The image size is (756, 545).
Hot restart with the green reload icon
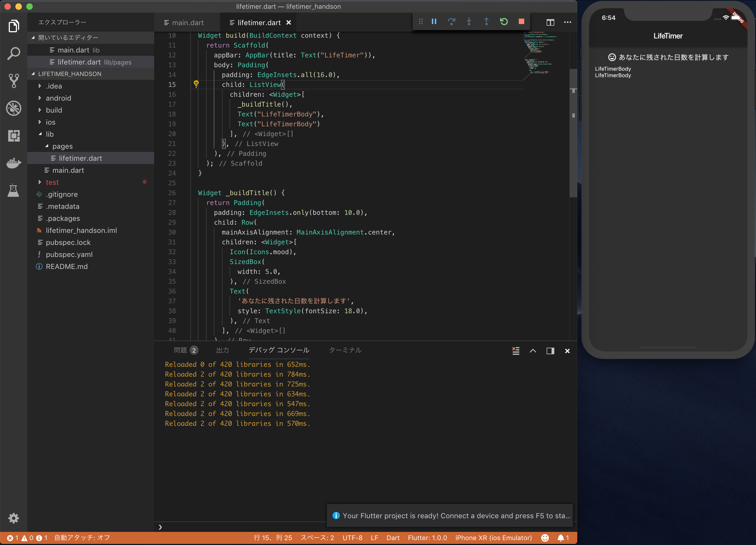click(x=504, y=22)
